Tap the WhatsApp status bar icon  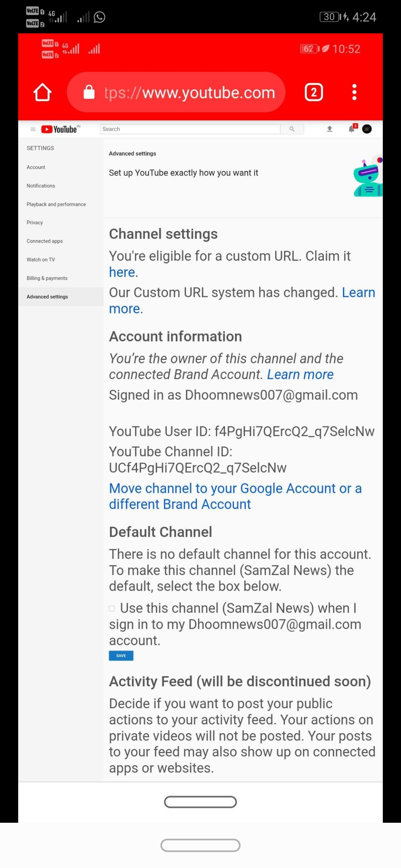tap(100, 17)
